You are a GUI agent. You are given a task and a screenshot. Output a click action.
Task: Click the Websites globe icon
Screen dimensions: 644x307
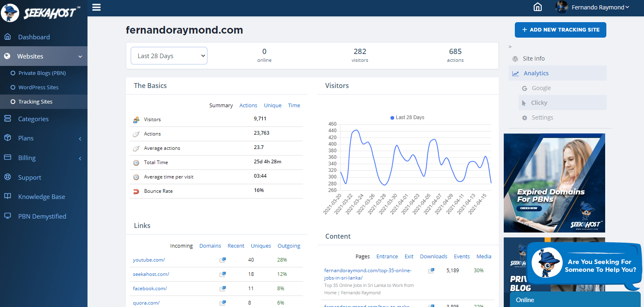[x=7, y=56]
